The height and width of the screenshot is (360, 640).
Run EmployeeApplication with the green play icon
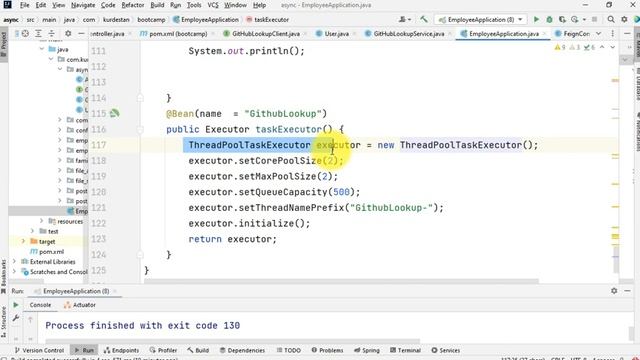(536, 20)
